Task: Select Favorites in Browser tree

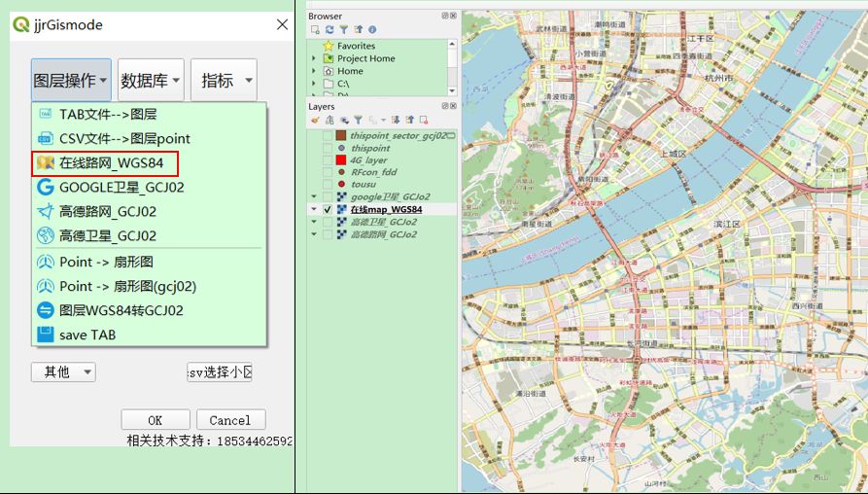Action: click(x=356, y=46)
